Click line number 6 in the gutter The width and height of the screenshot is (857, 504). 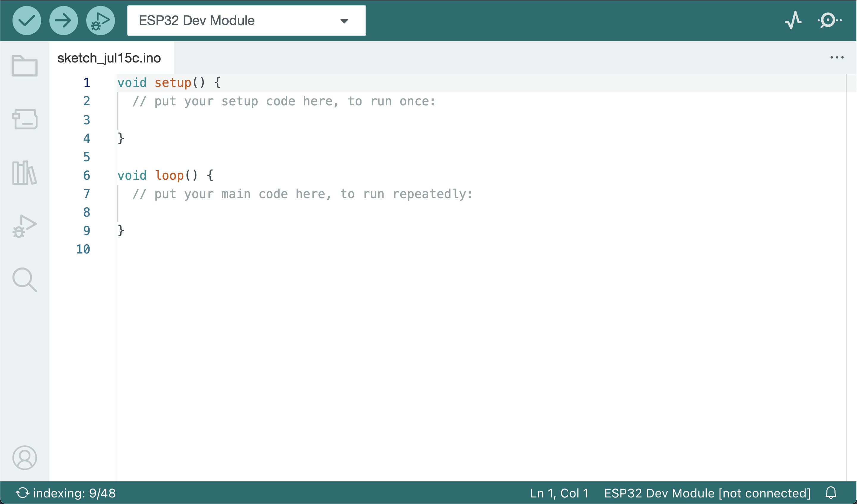(87, 176)
